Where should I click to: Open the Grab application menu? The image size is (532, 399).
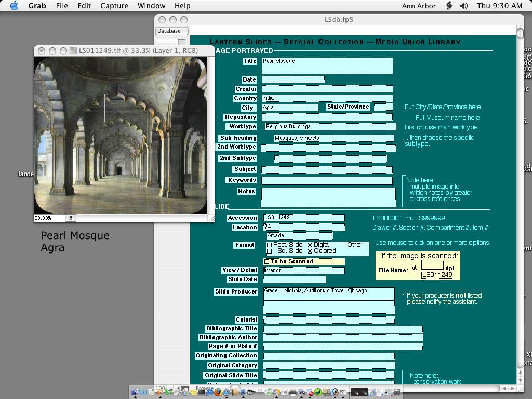tap(37, 6)
